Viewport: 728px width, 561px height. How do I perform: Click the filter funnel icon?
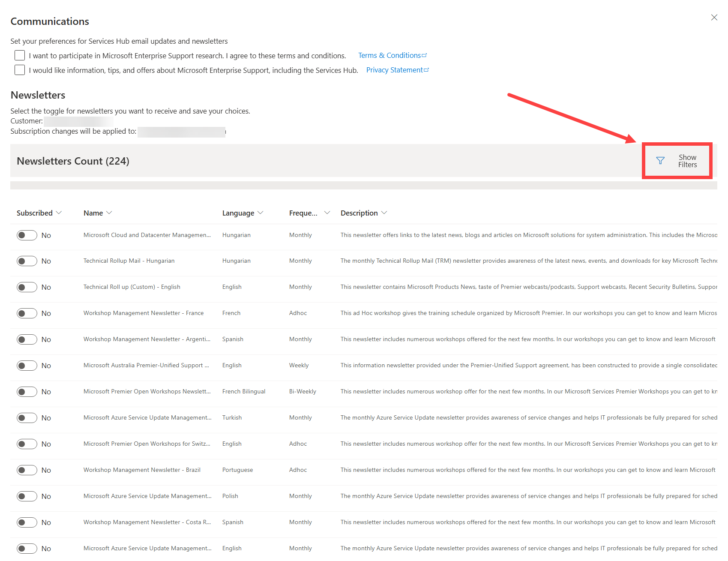point(660,161)
